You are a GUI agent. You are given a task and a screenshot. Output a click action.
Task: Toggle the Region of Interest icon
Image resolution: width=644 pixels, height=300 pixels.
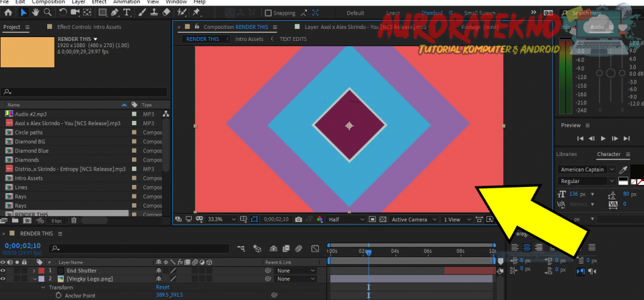[372, 219]
